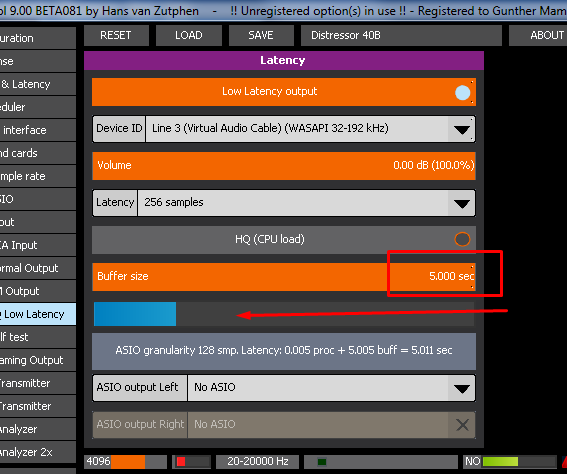Toggle the Low Latency output switch
567x474 pixels.
pos(462,93)
